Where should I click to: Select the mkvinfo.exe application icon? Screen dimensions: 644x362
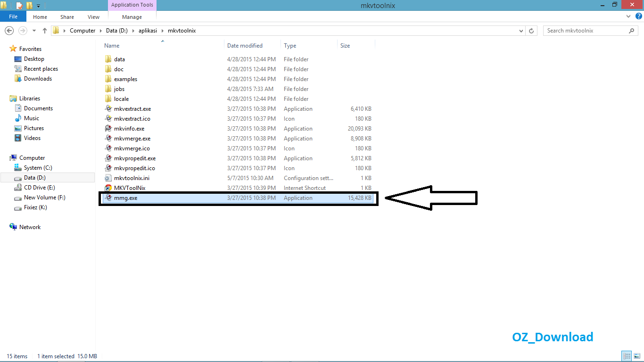(x=108, y=129)
